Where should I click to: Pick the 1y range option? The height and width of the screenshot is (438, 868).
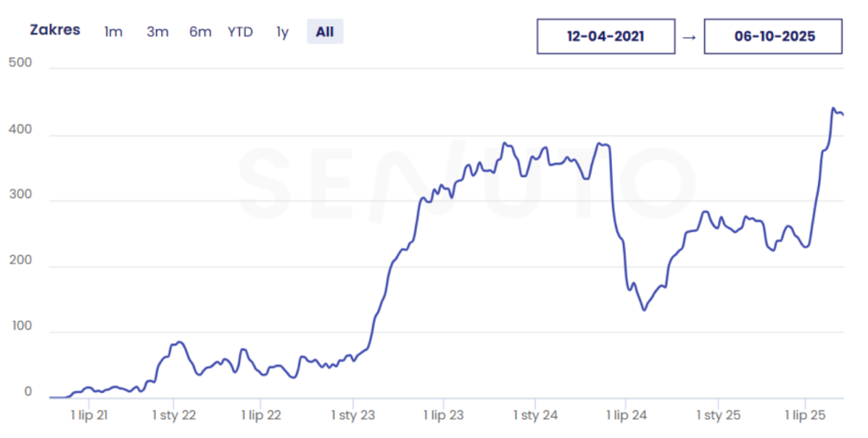tap(282, 32)
